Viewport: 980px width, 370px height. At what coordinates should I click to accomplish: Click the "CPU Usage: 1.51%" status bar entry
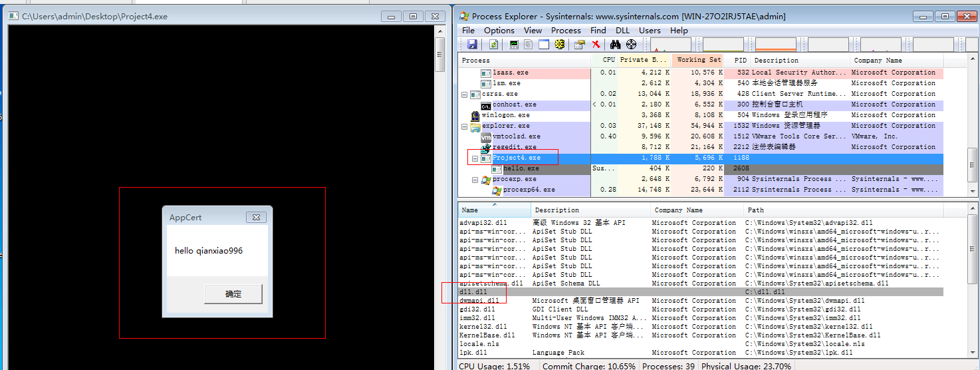coord(496,366)
